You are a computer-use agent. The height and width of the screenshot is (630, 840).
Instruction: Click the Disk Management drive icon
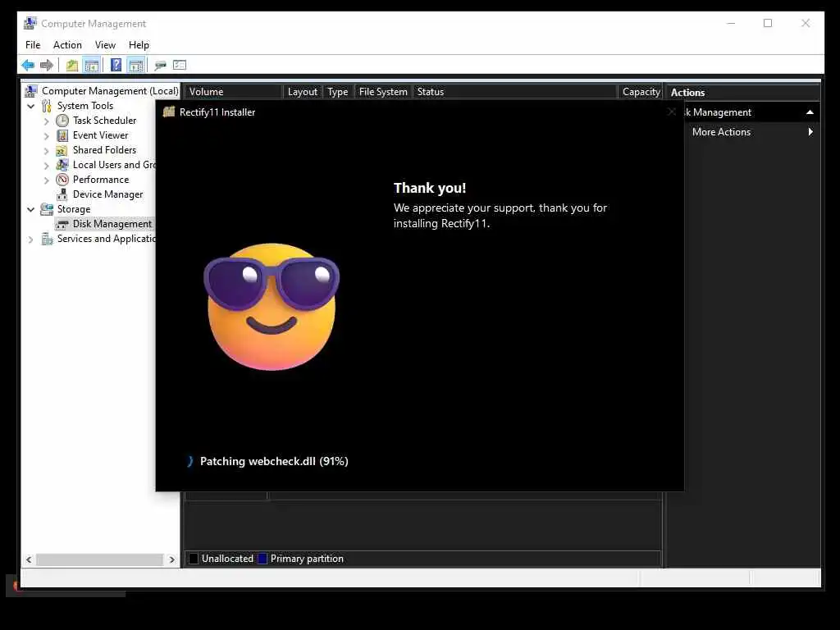62,225
